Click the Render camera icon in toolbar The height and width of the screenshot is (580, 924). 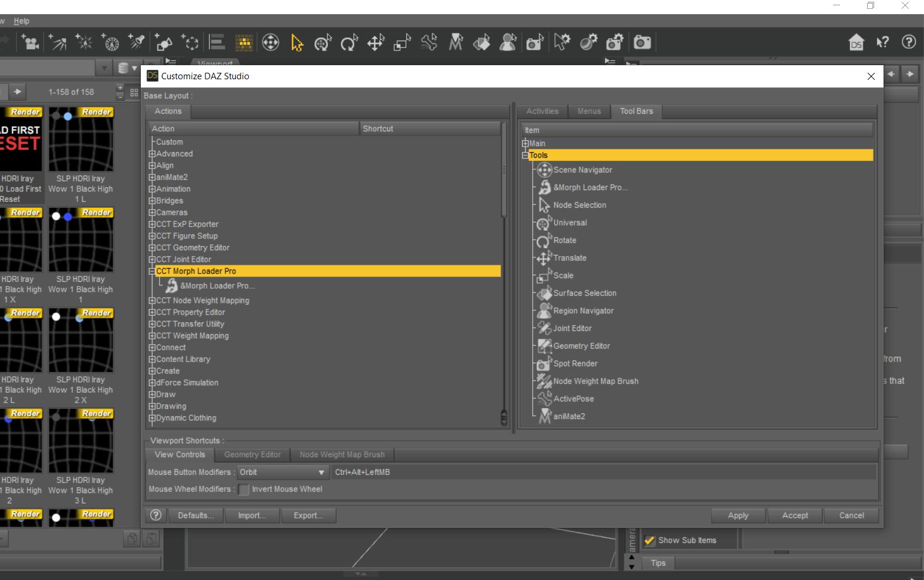click(642, 42)
